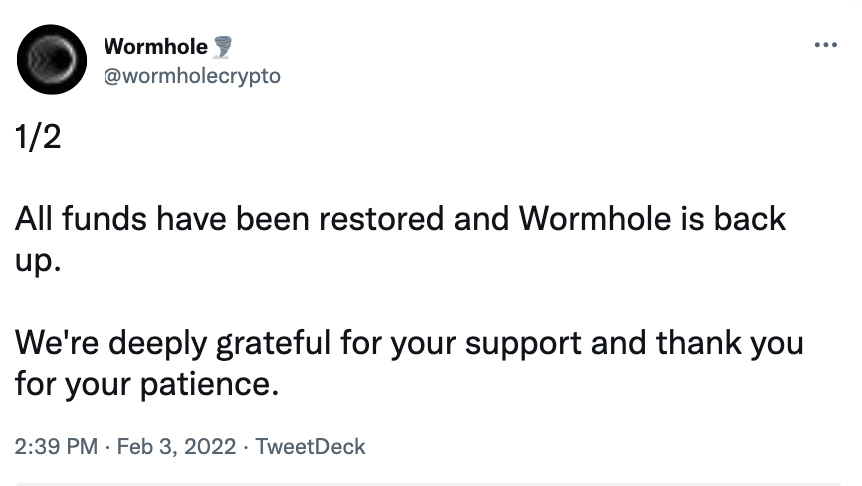The height and width of the screenshot is (486, 862).
Task: Click the Wormhole profile avatar
Action: click(x=52, y=60)
